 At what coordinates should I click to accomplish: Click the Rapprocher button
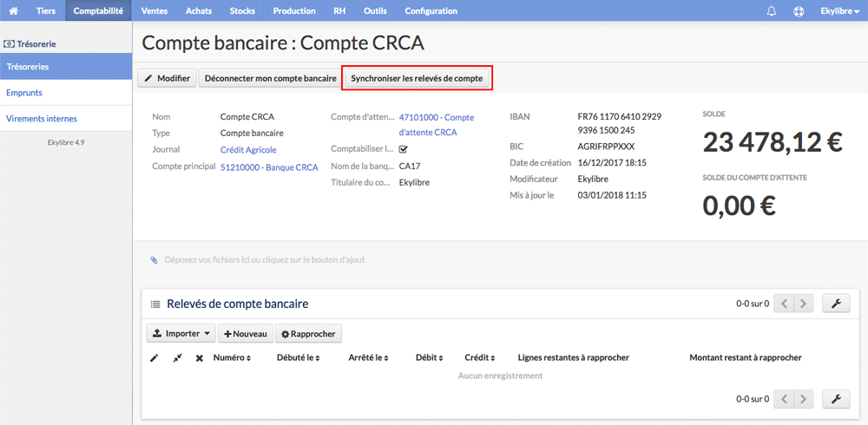click(x=308, y=334)
